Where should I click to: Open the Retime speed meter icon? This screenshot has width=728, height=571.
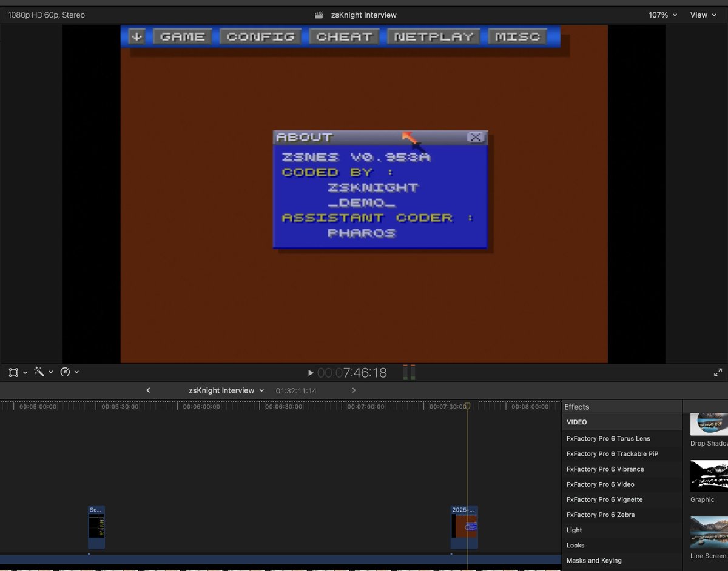click(x=65, y=372)
